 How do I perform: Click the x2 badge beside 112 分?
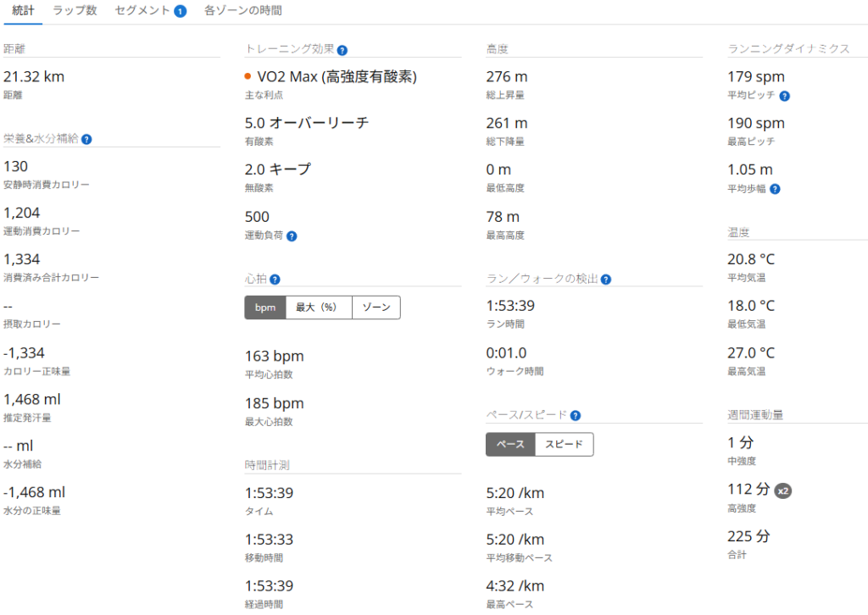(783, 490)
